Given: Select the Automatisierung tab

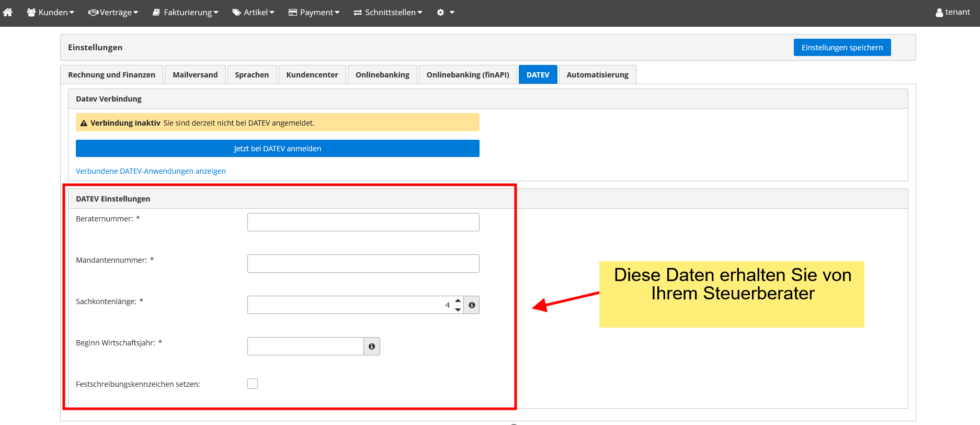Looking at the screenshot, I should 597,75.
